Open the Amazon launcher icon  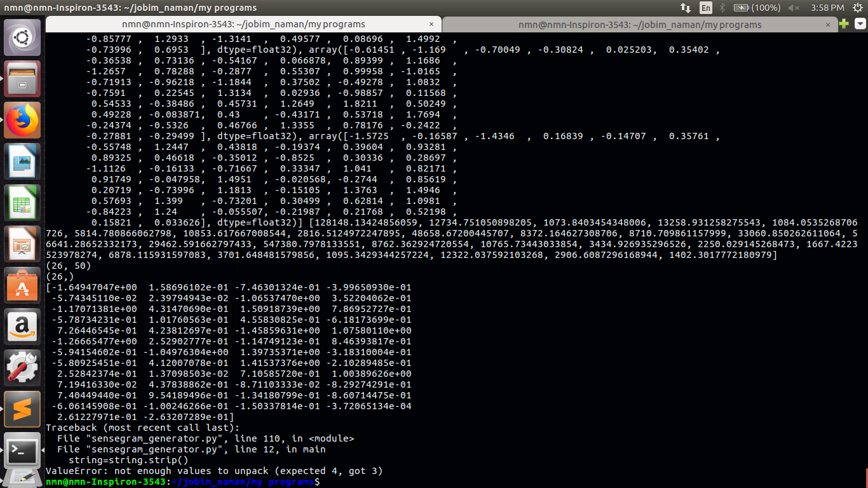point(22,327)
